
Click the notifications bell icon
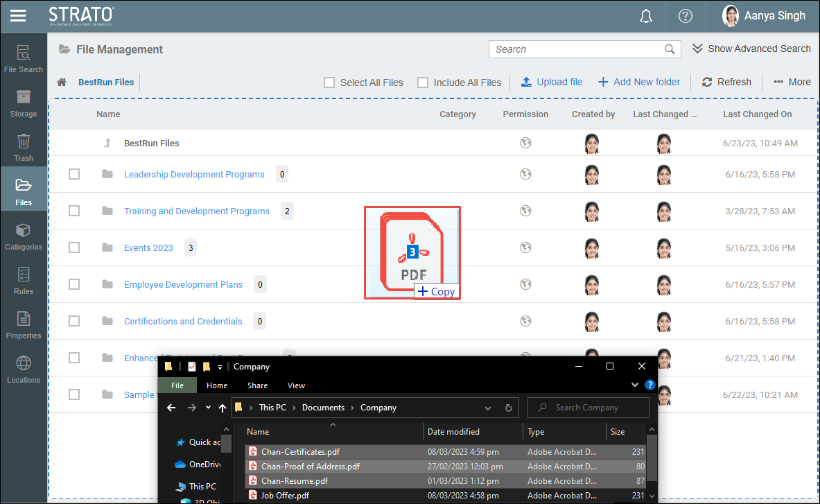pos(646,16)
